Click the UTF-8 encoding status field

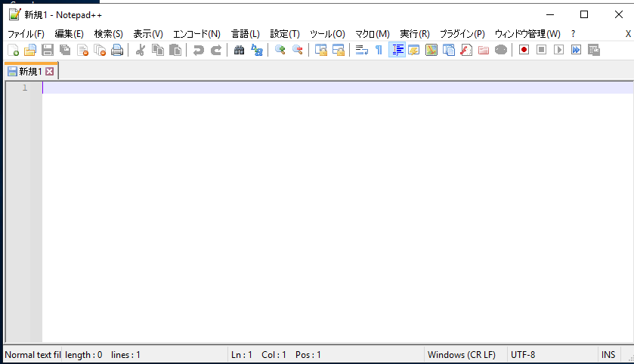click(x=552, y=355)
